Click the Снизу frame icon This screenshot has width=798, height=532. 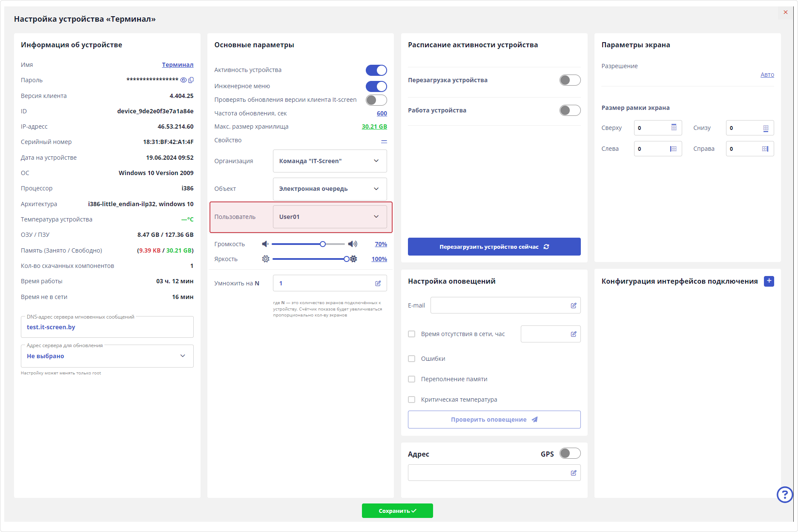[x=766, y=128]
